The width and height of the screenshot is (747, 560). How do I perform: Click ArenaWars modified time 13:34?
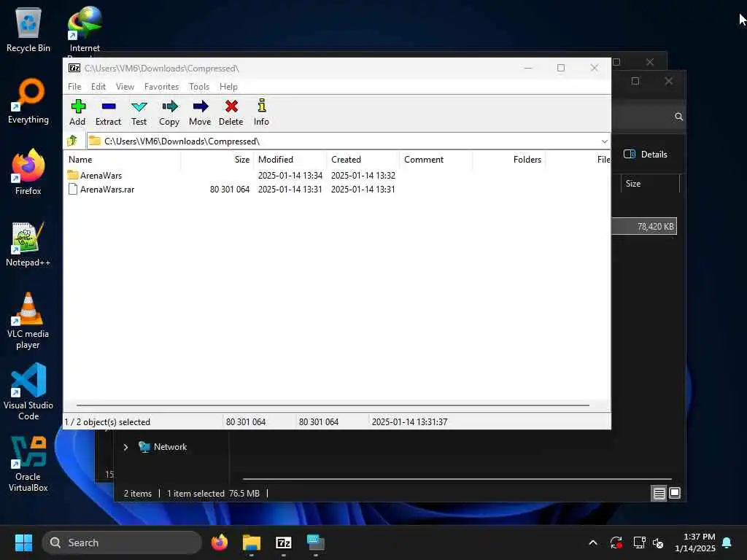[x=290, y=175]
